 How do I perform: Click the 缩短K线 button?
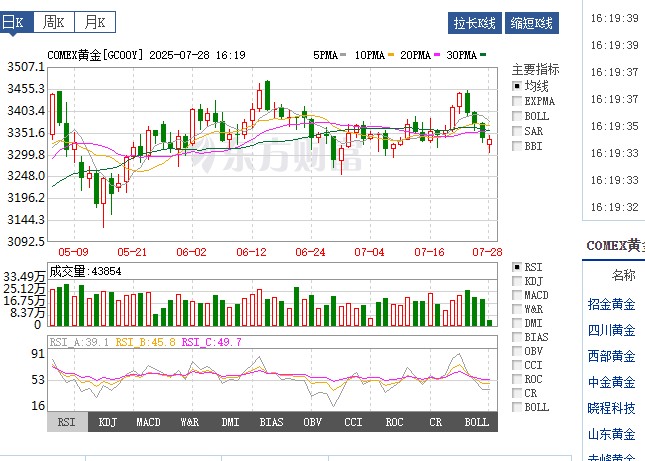(x=531, y=23)
